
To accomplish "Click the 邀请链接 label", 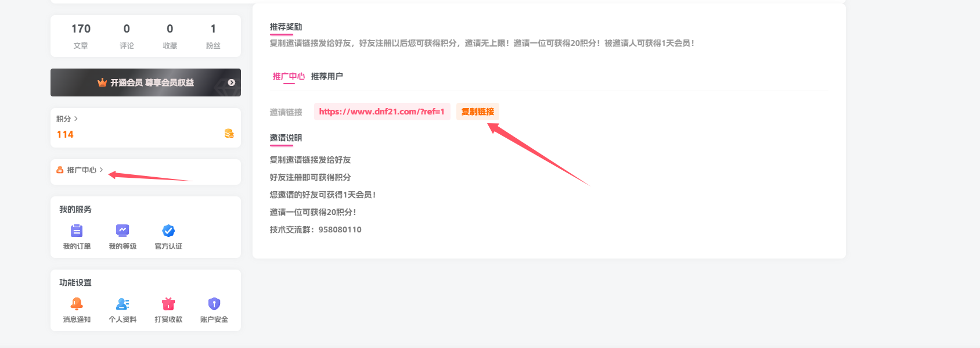I will (x=286, y=112).
